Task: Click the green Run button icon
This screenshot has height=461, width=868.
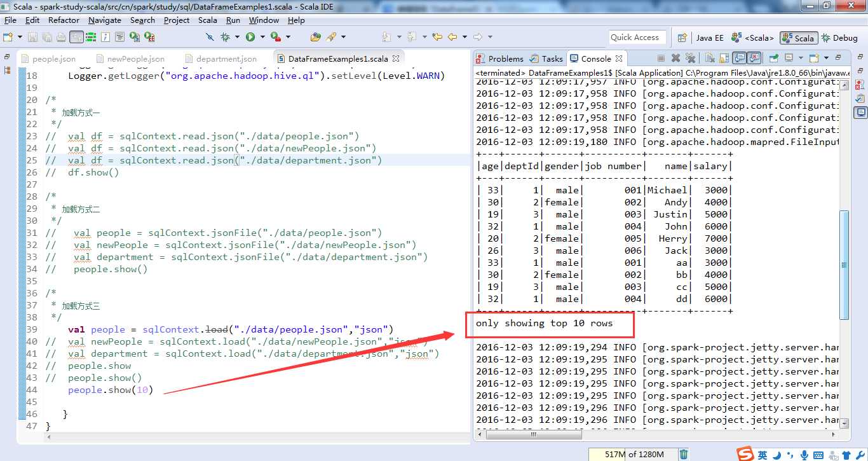Action: (250, 37)
